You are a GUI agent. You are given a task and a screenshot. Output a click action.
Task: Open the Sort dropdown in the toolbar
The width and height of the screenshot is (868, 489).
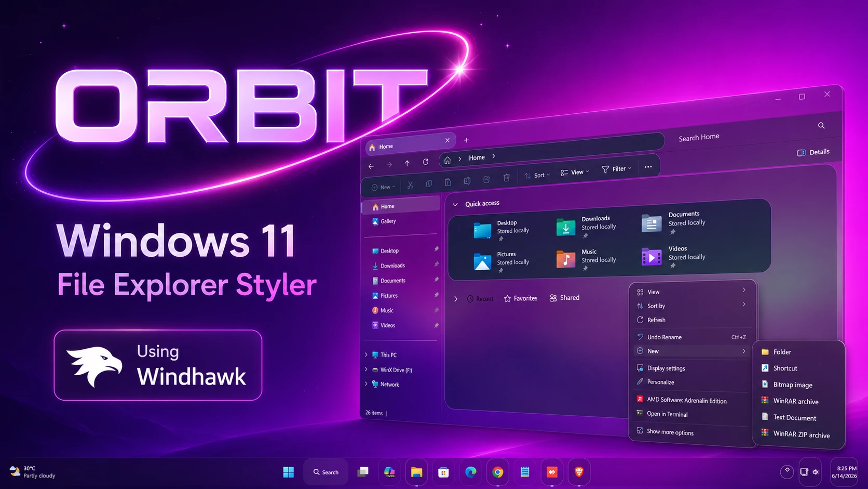[537, 176]
